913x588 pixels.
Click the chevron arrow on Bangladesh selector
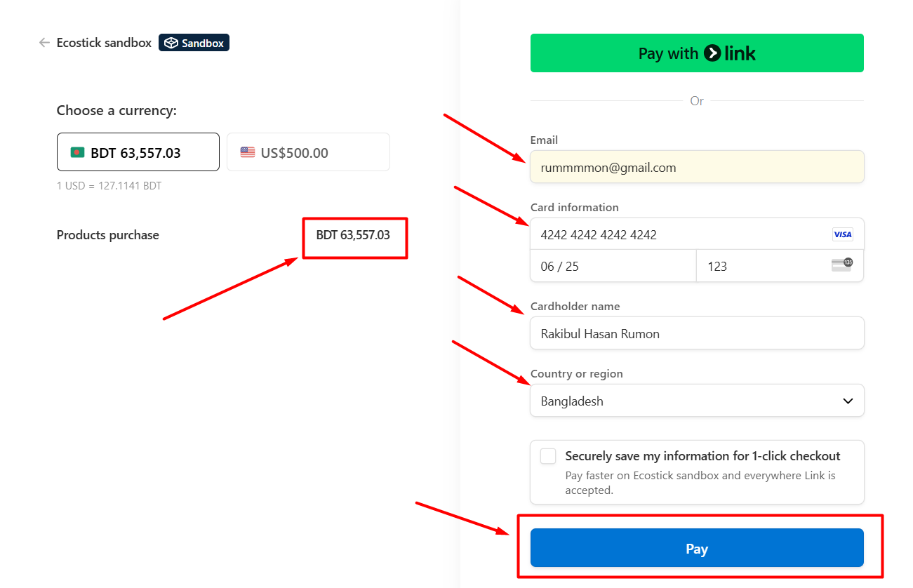coord(848,401)
